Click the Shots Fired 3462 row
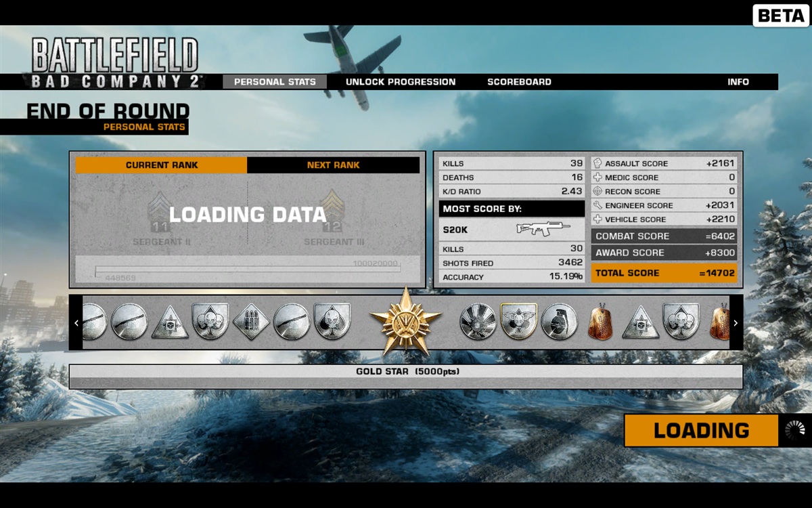 click(x=512, y=263)
